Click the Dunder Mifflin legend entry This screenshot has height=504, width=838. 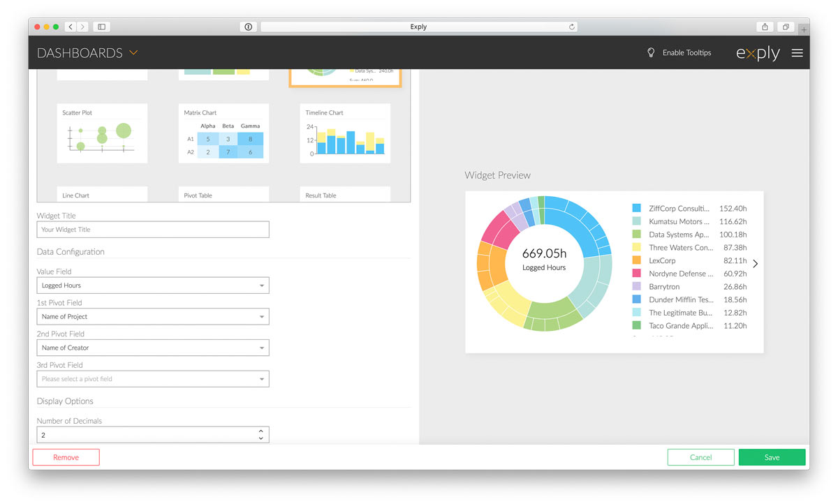point(689,299)
